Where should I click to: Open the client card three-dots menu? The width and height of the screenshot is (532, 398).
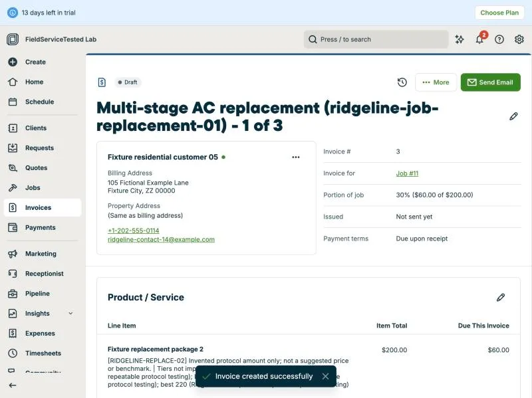coord(296,157)
